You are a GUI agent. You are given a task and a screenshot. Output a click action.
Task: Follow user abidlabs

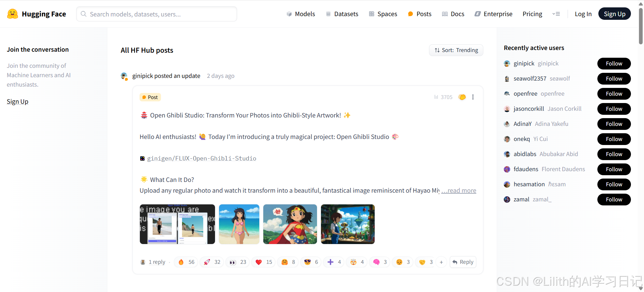click(x=614, y=154)
